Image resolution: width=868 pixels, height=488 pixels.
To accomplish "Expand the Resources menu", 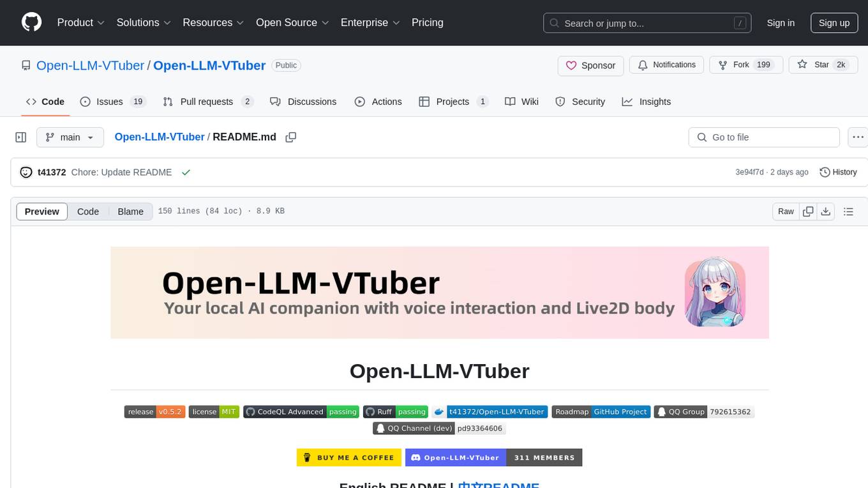I will tap(213, 22).
